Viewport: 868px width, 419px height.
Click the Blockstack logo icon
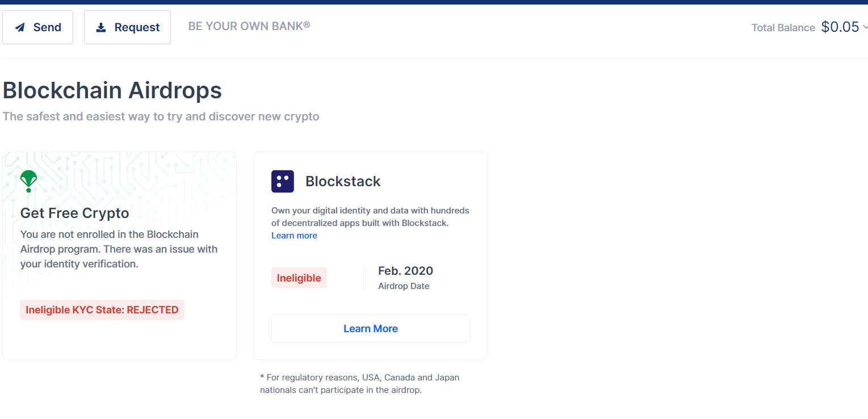click(283, 181)
